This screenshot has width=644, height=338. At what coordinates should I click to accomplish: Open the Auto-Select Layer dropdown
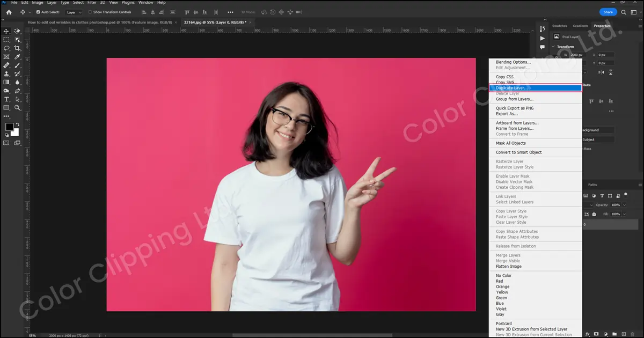[74, 12]
